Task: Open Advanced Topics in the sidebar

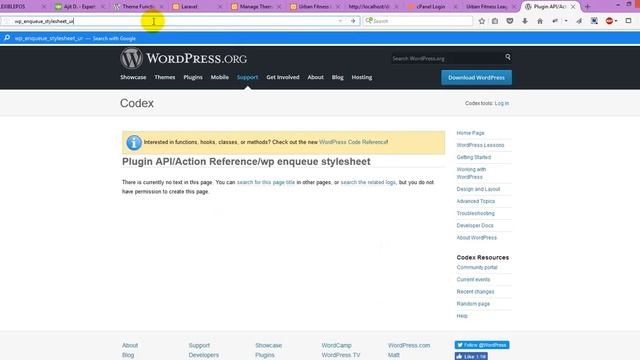Action: 476,201
